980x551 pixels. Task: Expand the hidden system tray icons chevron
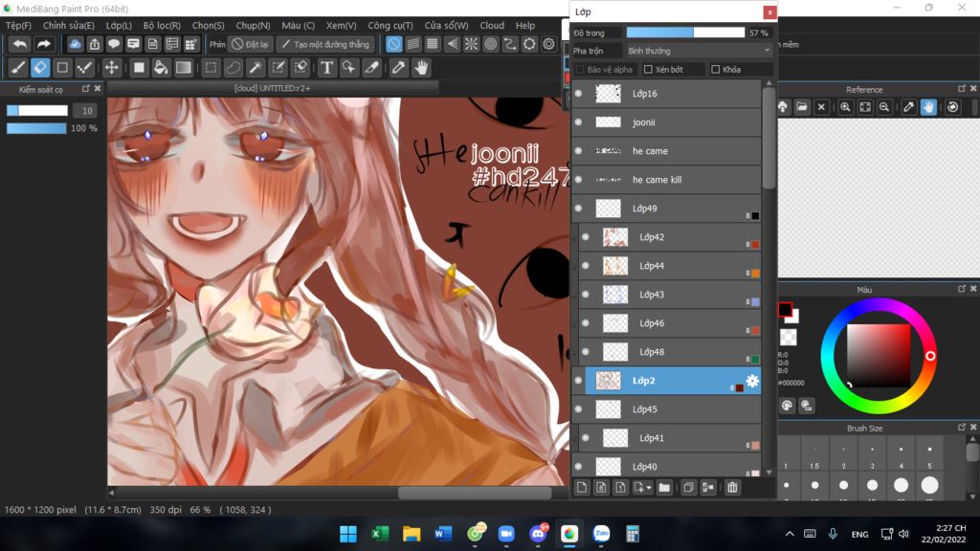[790, 534]
